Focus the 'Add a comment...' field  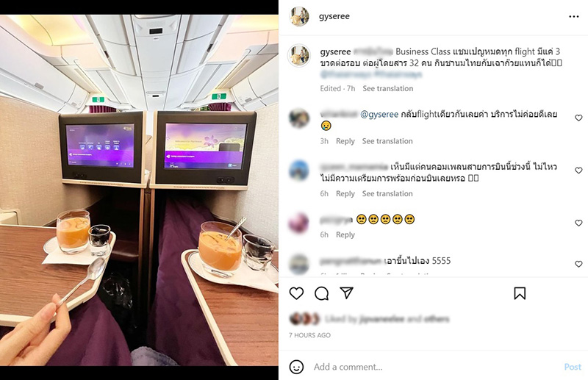click(435, 367)
